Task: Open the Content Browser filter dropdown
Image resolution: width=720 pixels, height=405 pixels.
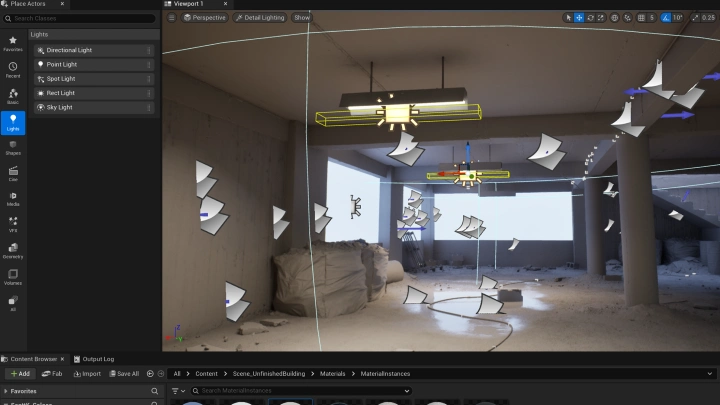Action: [178, 391]
